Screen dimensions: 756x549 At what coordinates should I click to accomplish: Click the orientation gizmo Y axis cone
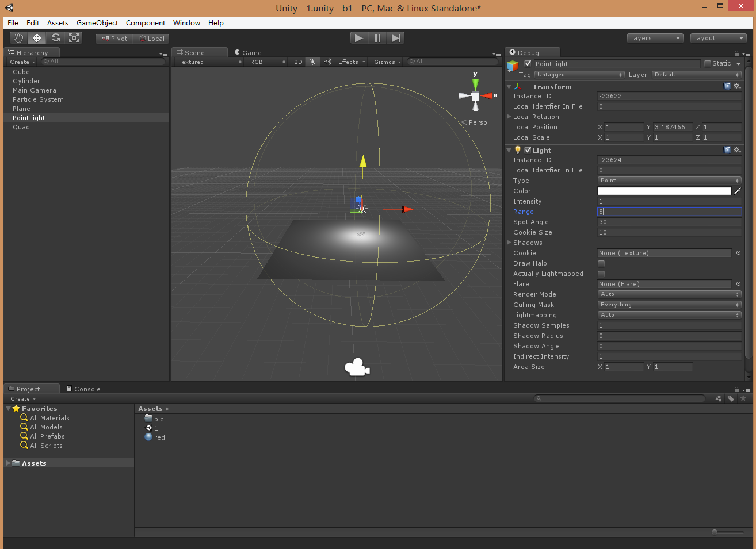pyautogui.click(x=475, y=84)
